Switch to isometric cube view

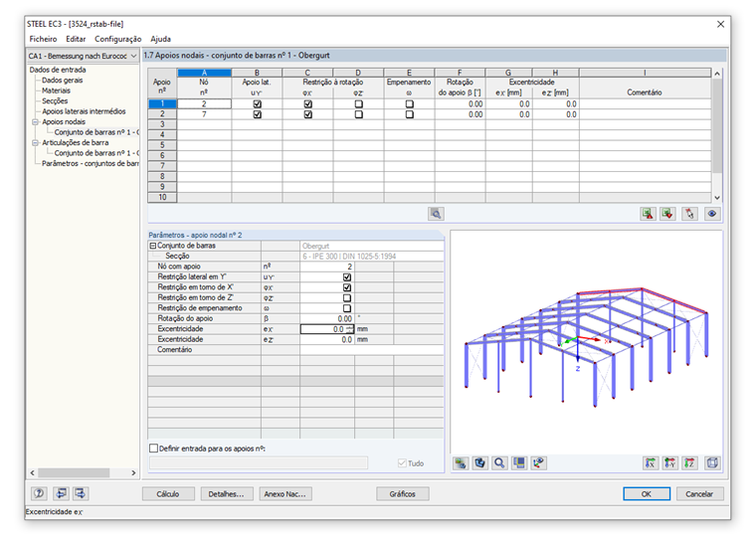click(712, 463)
